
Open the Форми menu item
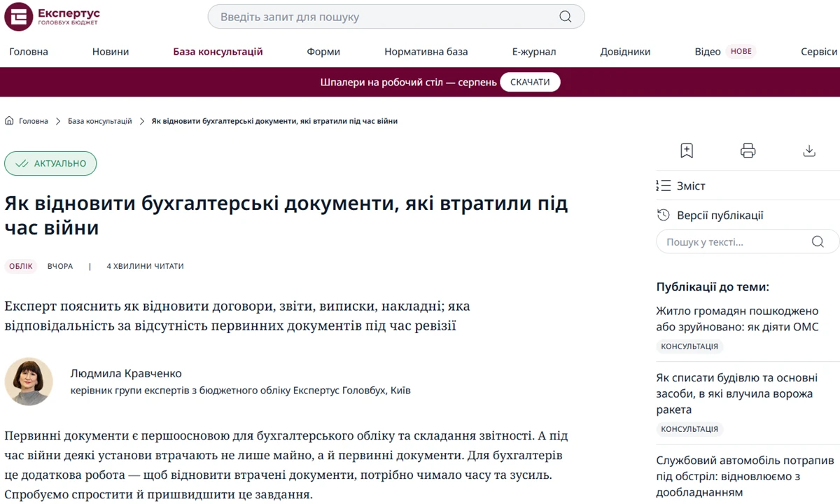(x=323, y=51)
